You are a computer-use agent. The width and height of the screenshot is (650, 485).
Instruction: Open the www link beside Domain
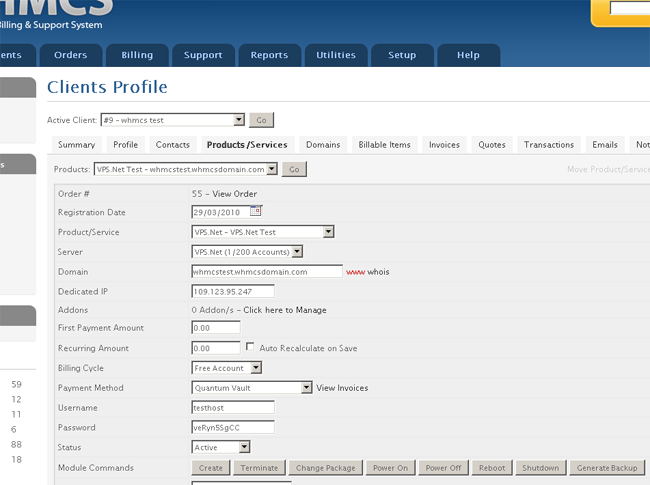(356, 272)
